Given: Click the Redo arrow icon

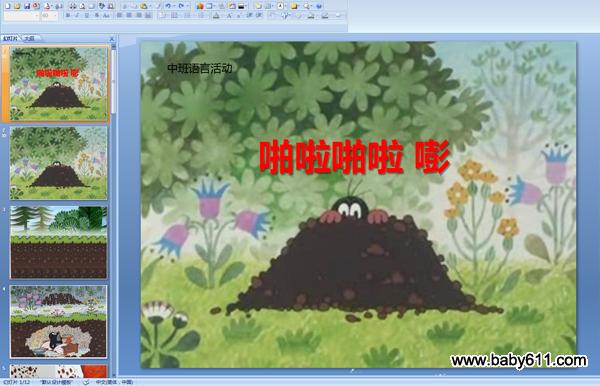Looking at the screenshot, I should (x=181, y=6).
